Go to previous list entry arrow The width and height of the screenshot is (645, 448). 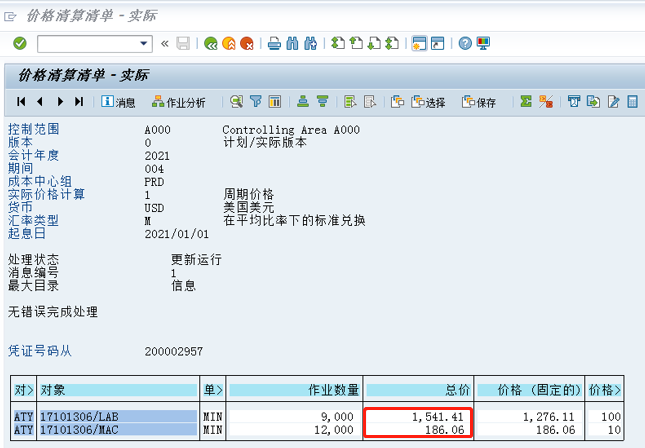[40, 102]
